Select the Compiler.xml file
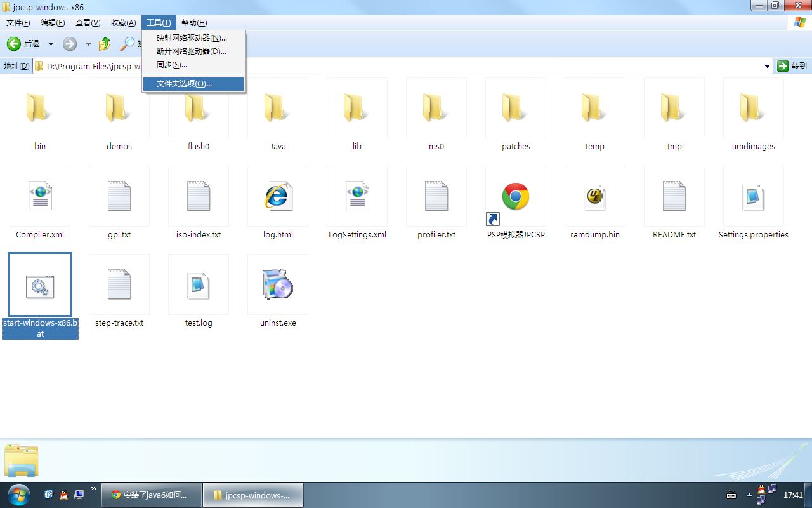 tap(40, 196)
